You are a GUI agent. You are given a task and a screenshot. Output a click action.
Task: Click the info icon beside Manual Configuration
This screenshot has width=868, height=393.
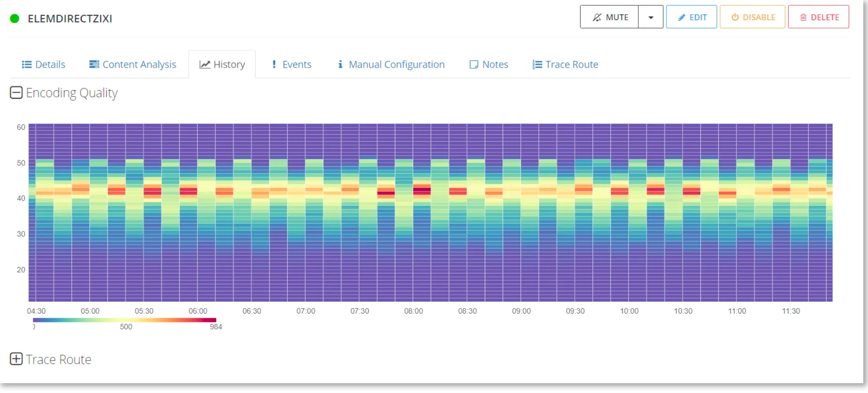click(x=341, y=64)
